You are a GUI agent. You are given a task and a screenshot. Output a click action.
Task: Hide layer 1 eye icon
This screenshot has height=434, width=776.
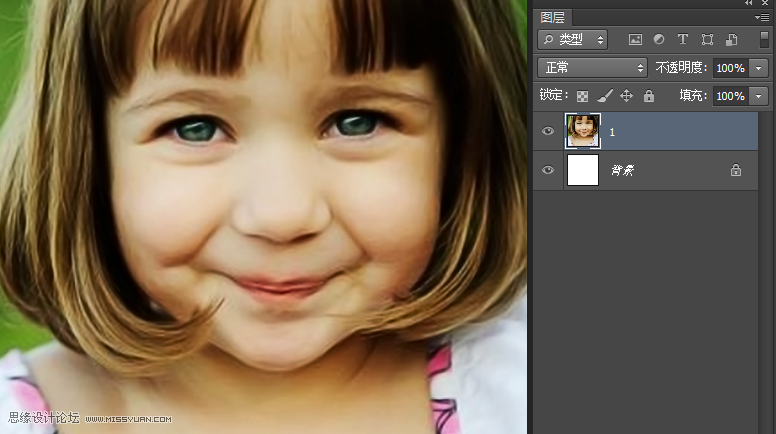547,131
